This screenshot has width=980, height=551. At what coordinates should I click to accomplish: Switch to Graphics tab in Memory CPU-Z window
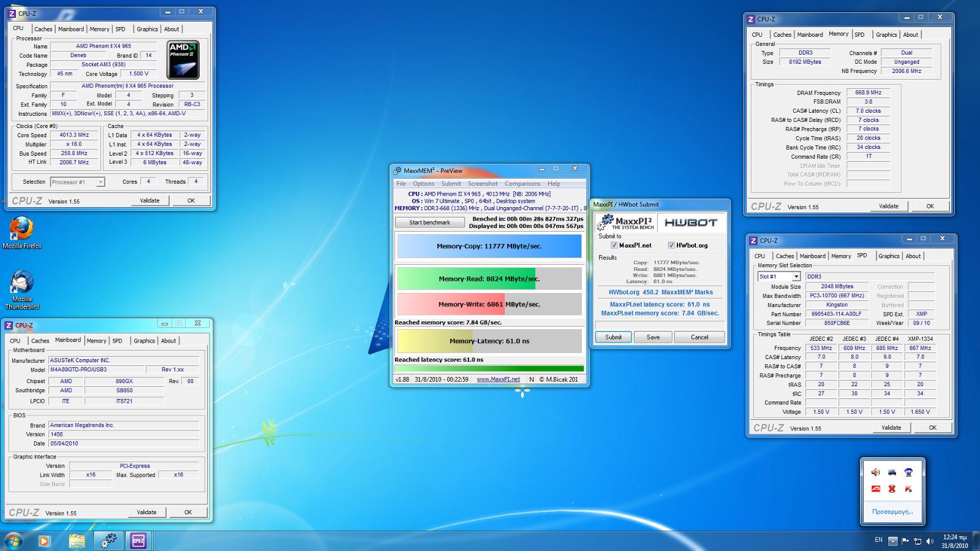[886, 34]
